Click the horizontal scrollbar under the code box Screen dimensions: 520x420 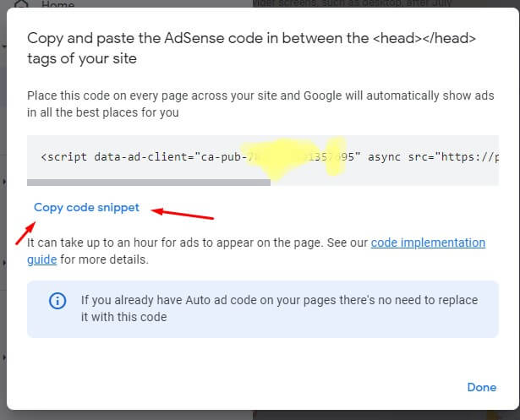pyautogui.click(x=149, y=183)
